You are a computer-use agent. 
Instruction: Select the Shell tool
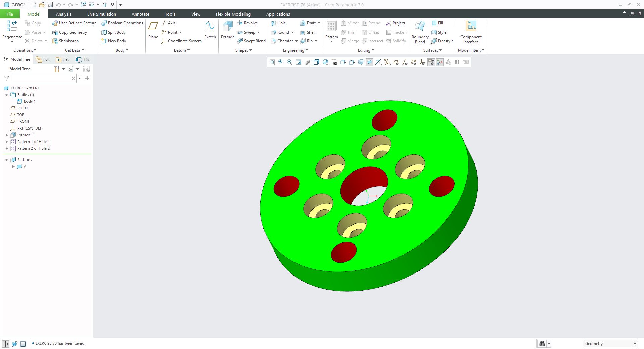point(308,32)
